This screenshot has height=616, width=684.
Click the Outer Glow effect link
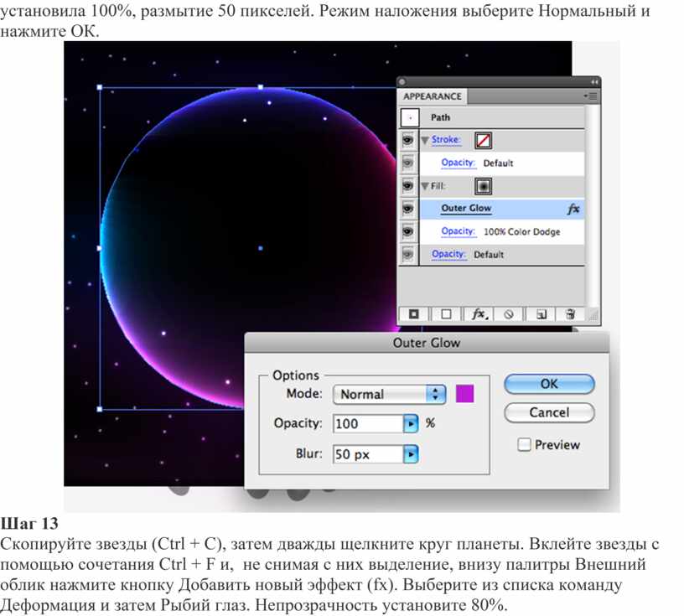pos(466,209)
